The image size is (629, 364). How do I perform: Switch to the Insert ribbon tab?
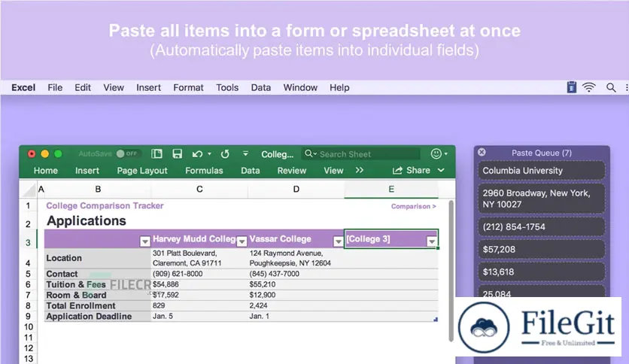(87, 171)
